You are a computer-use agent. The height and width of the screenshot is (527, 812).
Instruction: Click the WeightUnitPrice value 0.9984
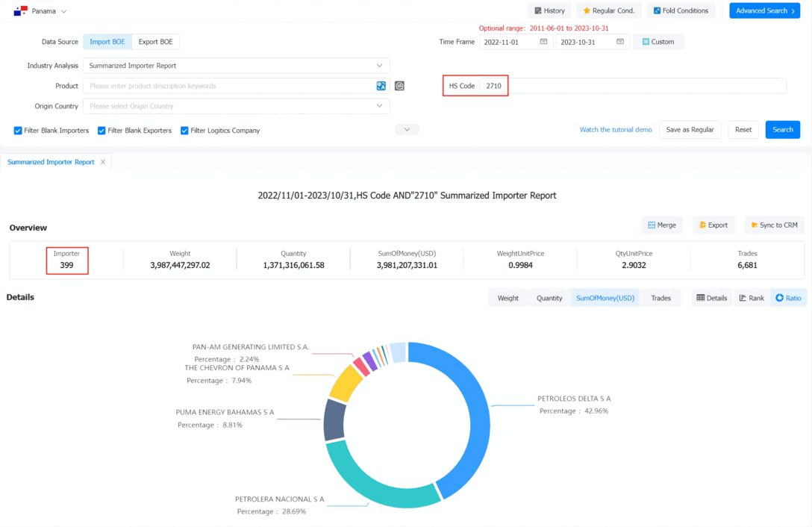click(x=520, y=265)
